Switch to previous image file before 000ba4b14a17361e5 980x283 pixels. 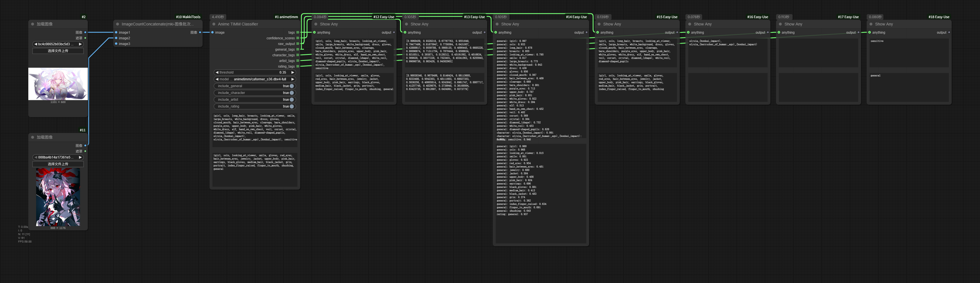35,157
